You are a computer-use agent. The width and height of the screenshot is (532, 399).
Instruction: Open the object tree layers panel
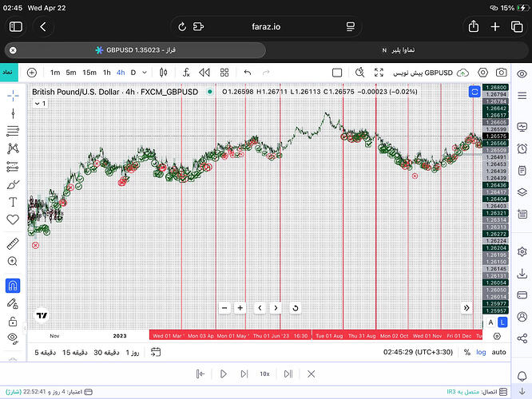coord(522,192)
